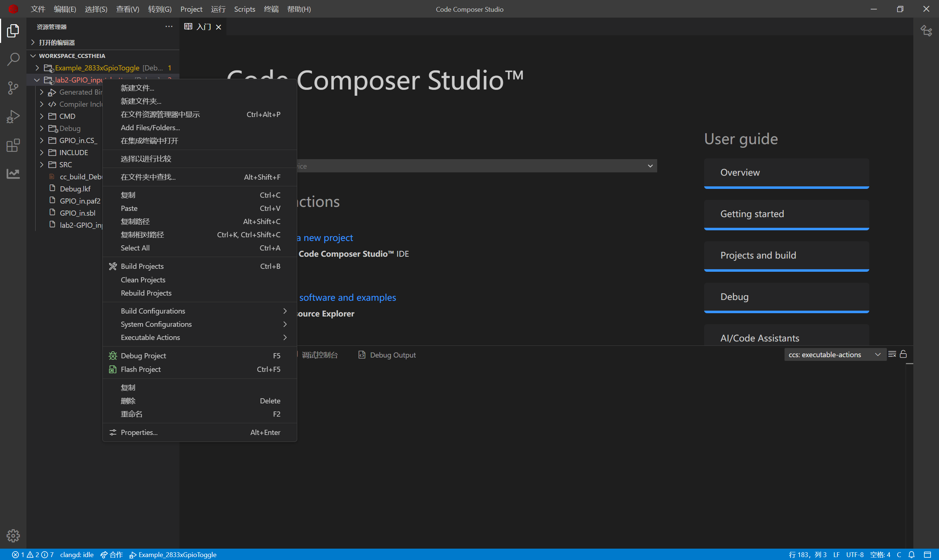The image size is (939, 560).
Task: Open the Source Control view icon
Action: tap(13, 88)
